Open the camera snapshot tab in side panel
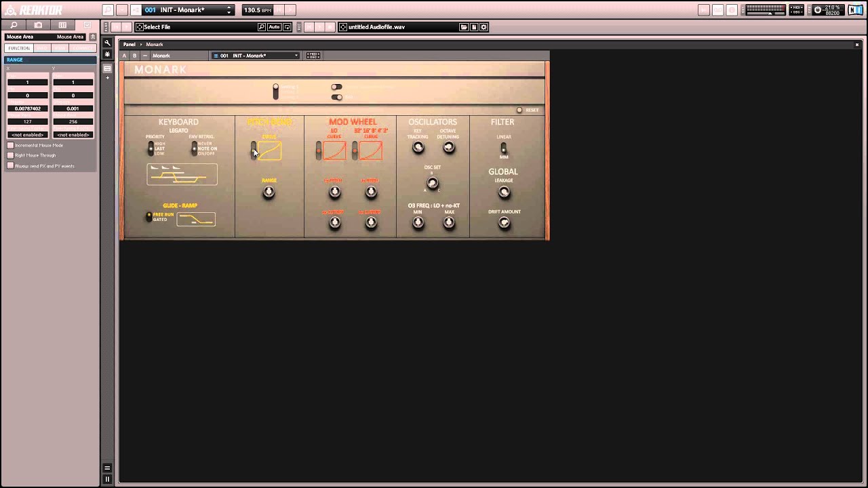Screen dimensions: 868x488 (x=38, y=25)
